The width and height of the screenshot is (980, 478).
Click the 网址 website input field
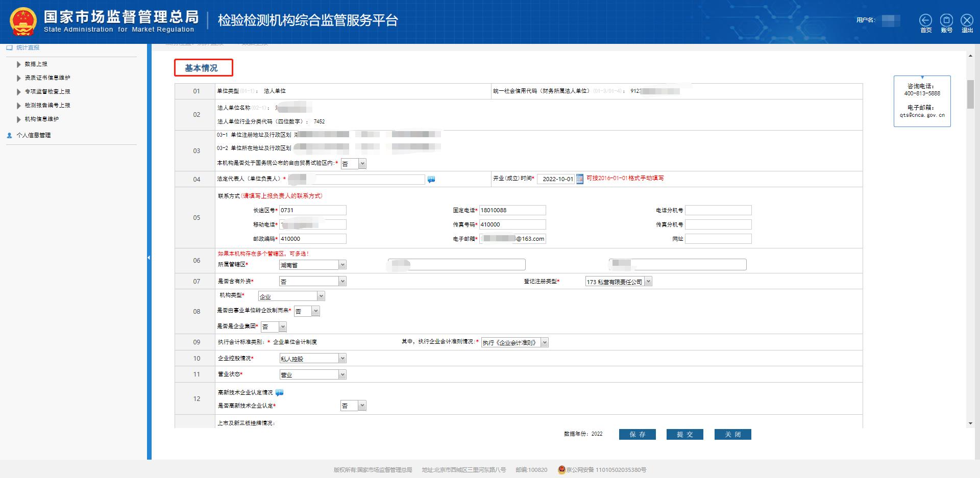tap(718, 238)
